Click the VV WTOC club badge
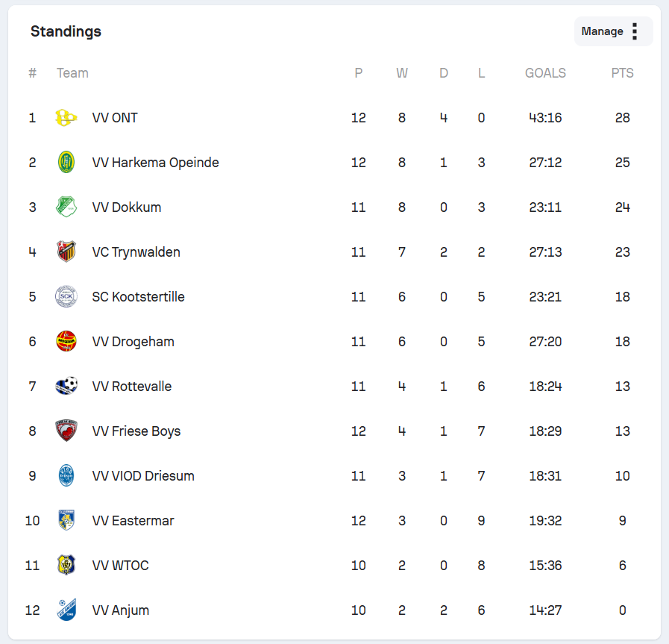This screenshot has height=644, width=669. pyautogui.click(x=66, y=565)
